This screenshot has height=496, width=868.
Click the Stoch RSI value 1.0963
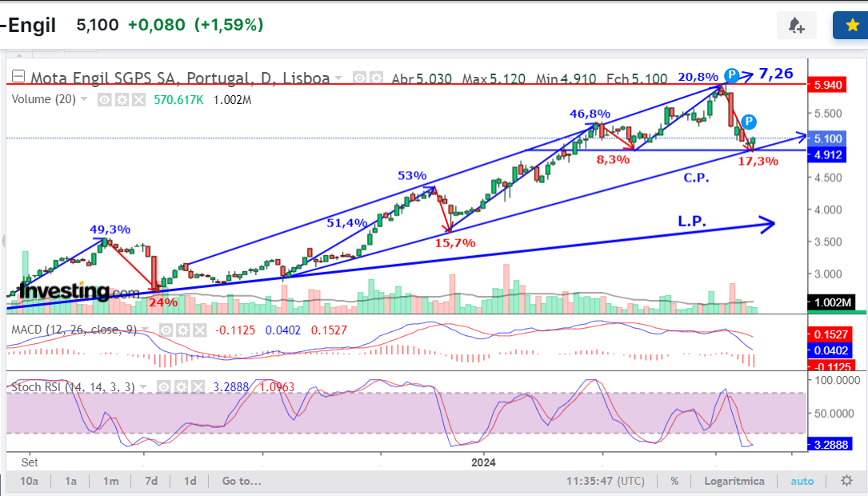coord(278,387)
